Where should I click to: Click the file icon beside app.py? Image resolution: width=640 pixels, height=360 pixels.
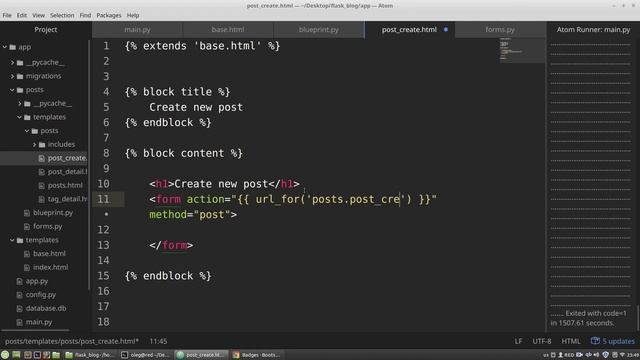(19, 281)
